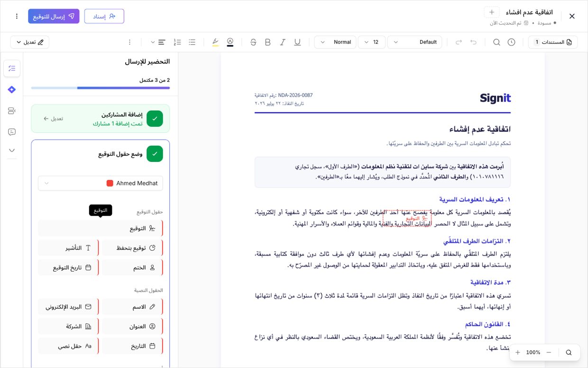588x368 pixels.
Task: Open the المستندات documents list
Action: (x=553, y=42)
